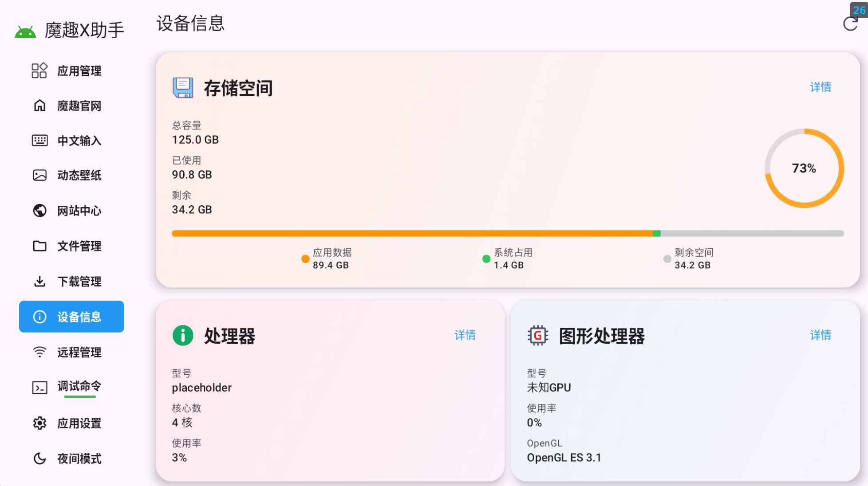Click the green processor info icon

tap(183, 335)
